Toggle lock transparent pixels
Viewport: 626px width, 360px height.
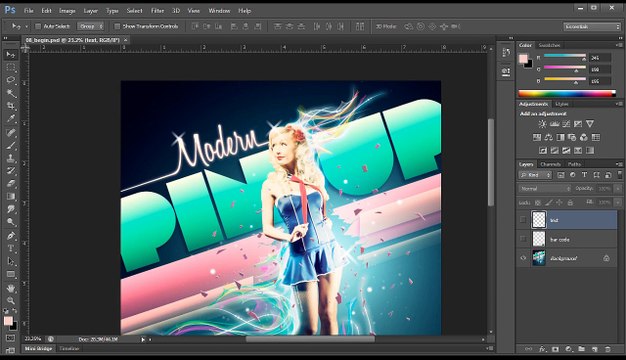(538, 203)
